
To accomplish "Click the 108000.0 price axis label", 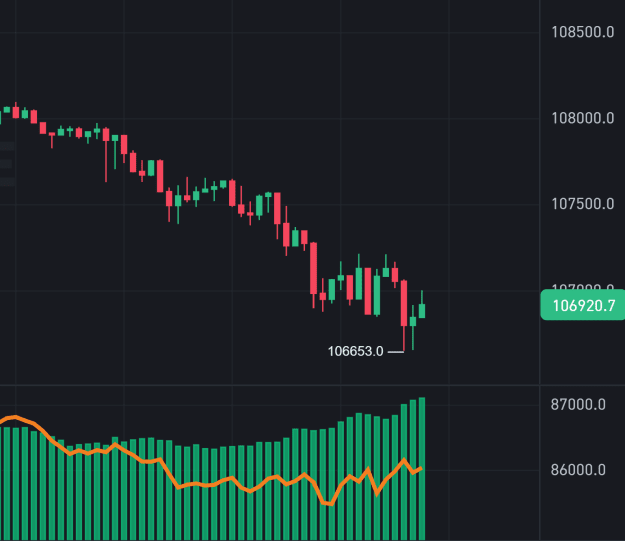I will coord(582,118).
